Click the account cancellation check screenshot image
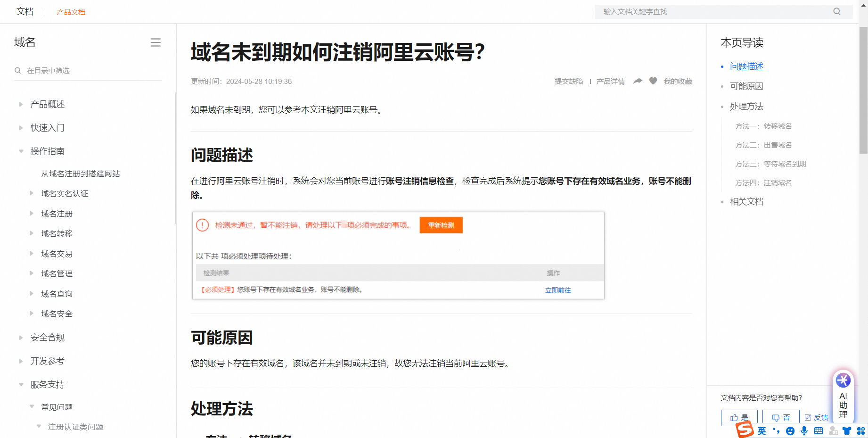This screenshot has width=868, height=438. (398, 256)
